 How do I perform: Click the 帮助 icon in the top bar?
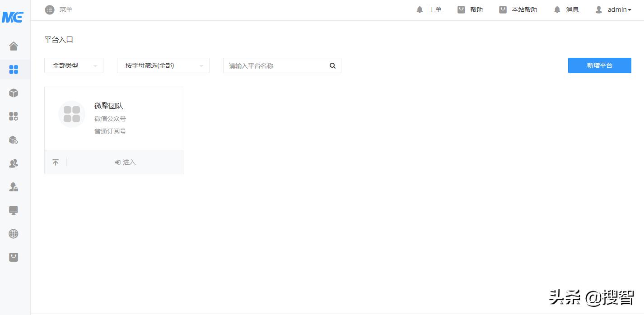[x=470, y=9]
